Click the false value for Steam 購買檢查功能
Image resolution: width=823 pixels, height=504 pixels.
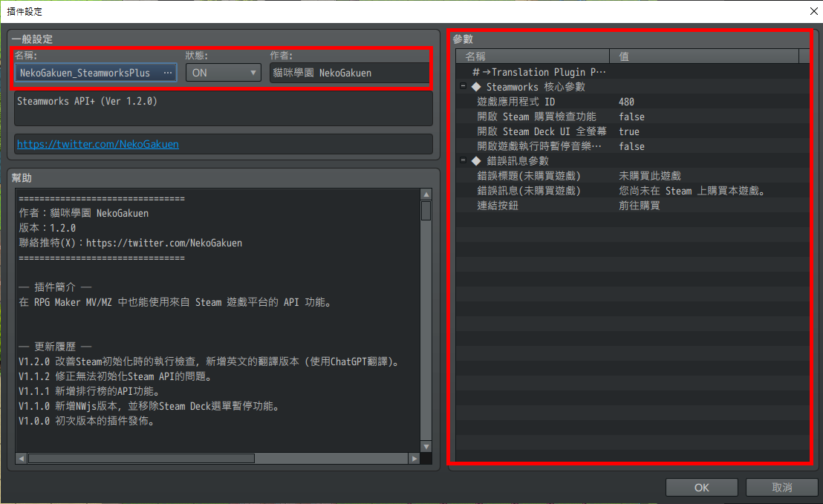pyautogui.click(x=631, y=117)
